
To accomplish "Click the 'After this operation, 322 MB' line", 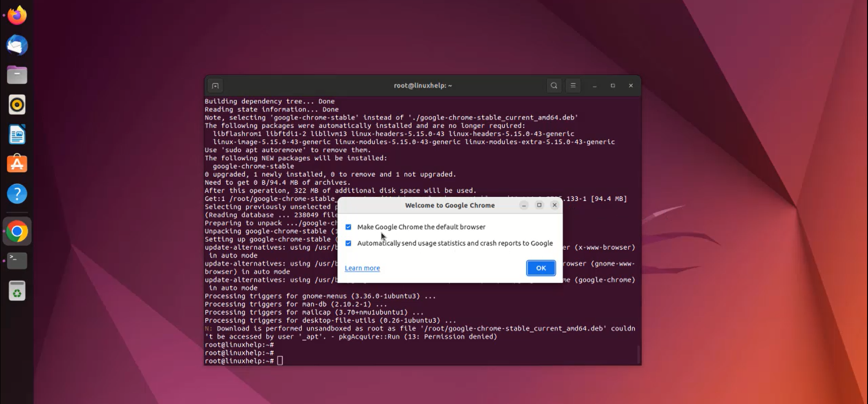I will [x=340, y=191].
